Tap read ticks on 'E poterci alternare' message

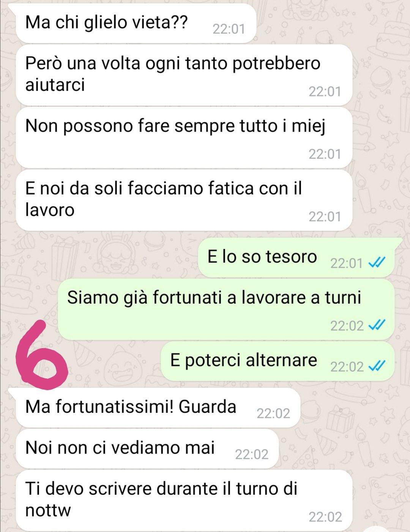click(x=377, y=366)
